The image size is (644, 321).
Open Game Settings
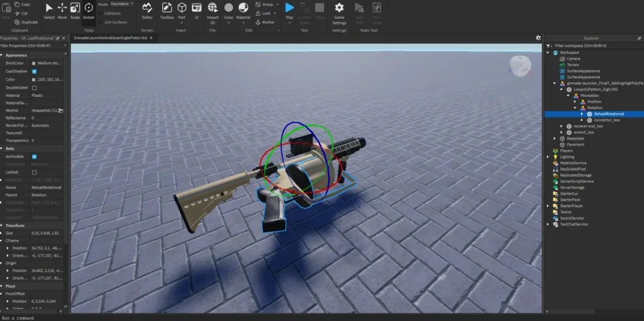(339, 10)
